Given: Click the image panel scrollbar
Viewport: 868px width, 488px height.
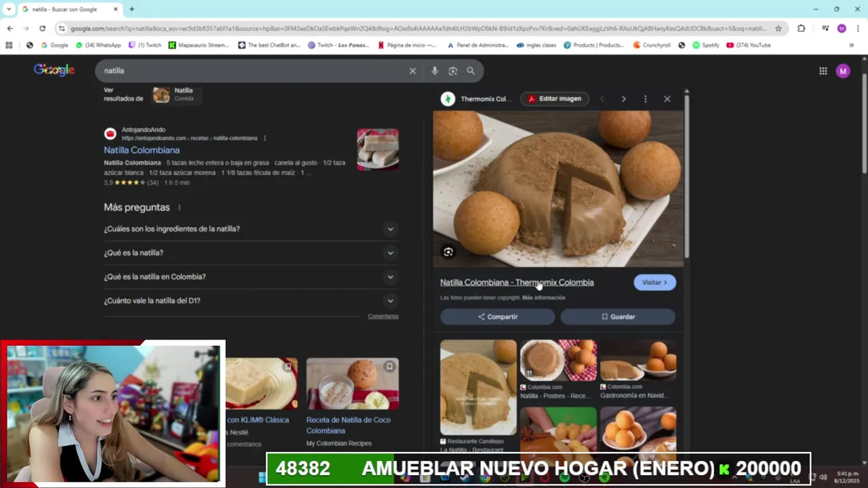Looking at the screenshot, I should coord(687,176).
